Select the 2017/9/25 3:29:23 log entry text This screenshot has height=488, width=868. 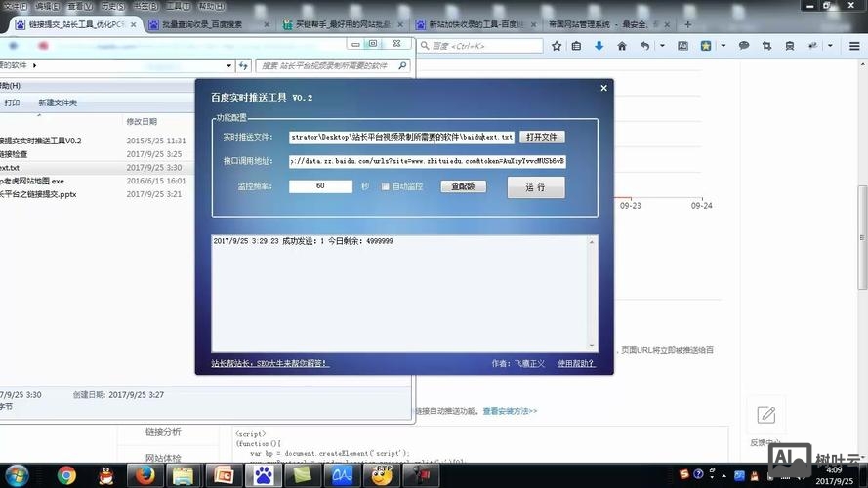point(303,241)
